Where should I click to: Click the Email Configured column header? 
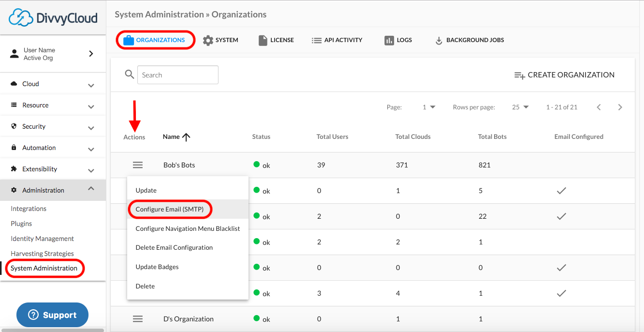[x=579, y=137]
